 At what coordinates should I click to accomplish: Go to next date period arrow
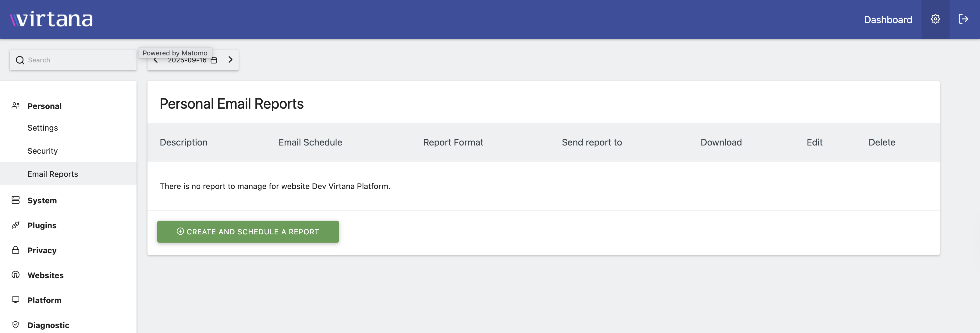pyautogui.click(x=230, y=60)
